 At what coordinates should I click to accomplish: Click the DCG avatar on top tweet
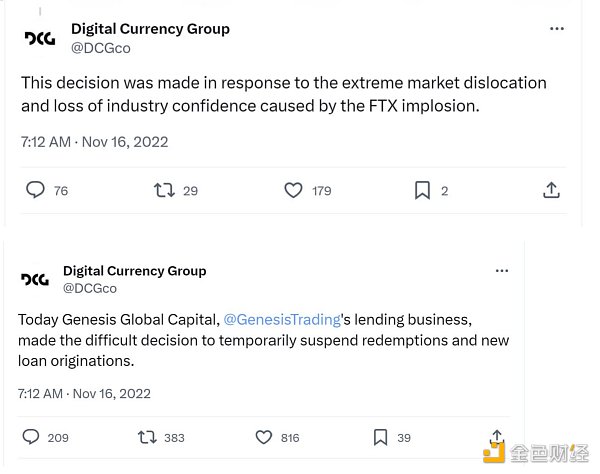coord(40,38)
